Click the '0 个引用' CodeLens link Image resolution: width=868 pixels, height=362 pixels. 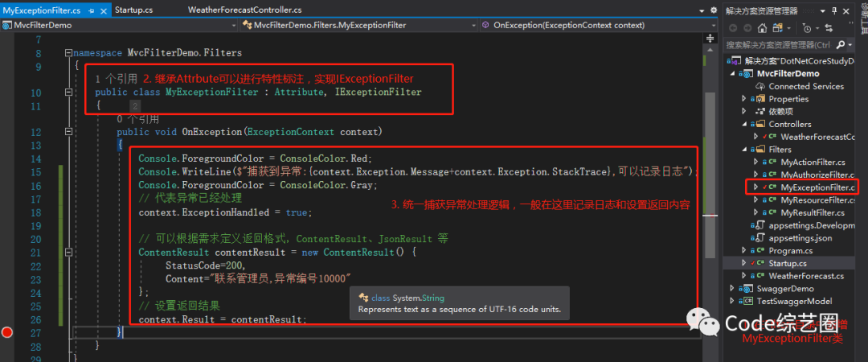point(138,118)
